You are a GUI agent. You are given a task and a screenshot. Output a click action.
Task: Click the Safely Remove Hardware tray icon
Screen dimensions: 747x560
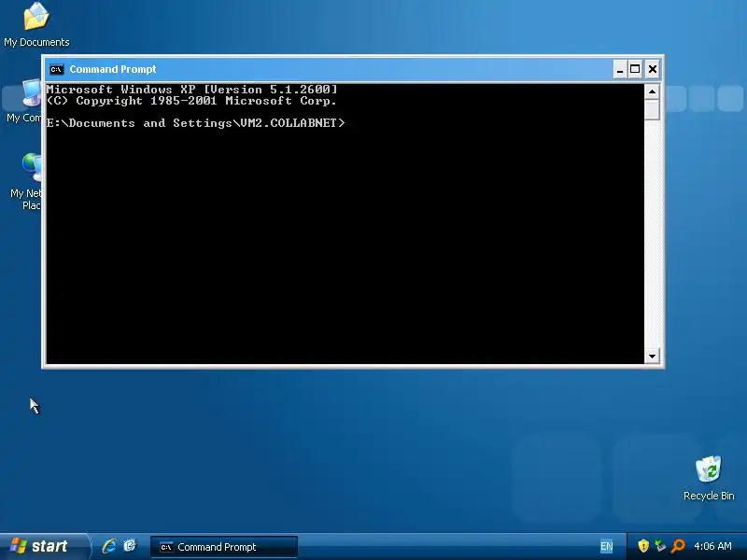coord(660,546)
